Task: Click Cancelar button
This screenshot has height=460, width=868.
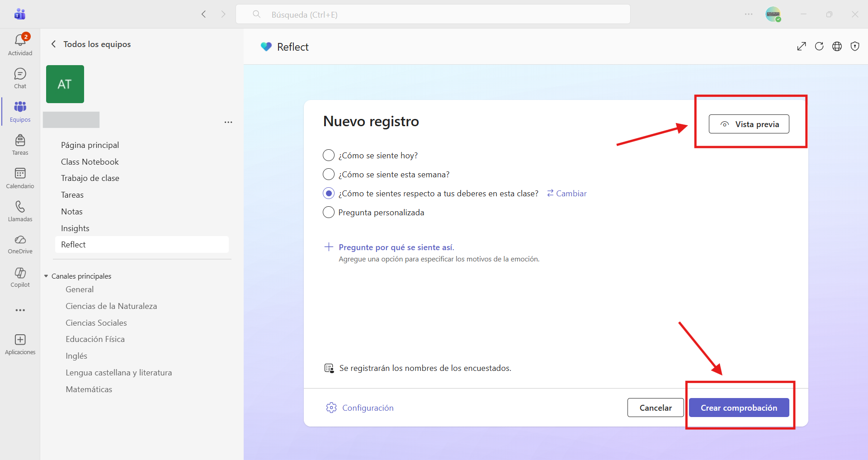Action: pos(656,408)
